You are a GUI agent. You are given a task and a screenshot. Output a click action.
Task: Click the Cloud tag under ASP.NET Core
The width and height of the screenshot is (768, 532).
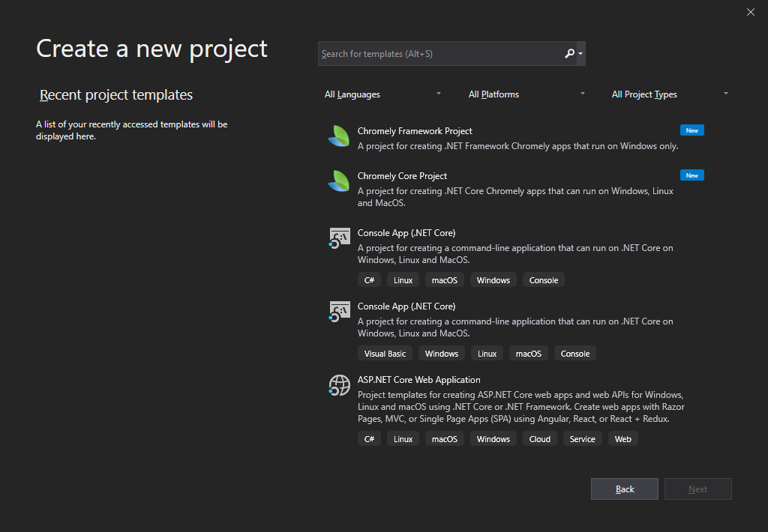point(540,439)
